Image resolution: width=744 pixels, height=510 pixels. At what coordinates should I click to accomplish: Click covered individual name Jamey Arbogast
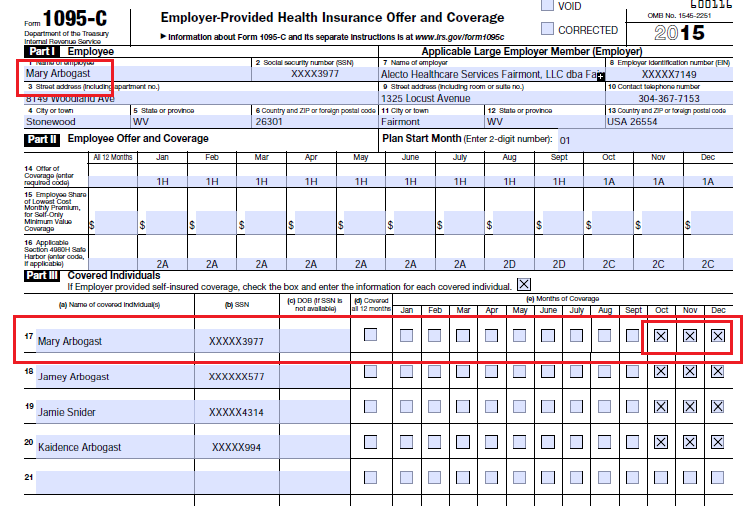point(115,377)
